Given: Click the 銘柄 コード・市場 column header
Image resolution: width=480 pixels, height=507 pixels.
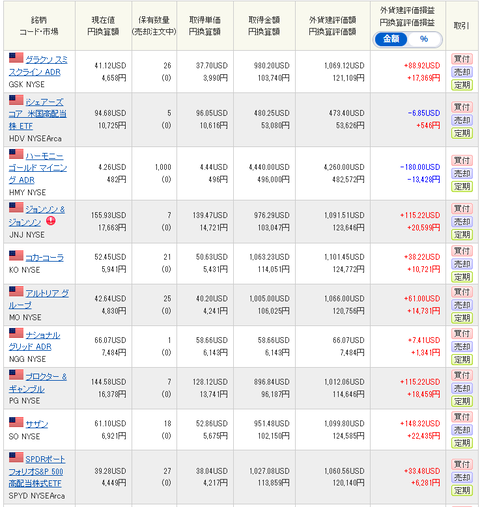Looking at the screenshot, I should pos(39,26).
